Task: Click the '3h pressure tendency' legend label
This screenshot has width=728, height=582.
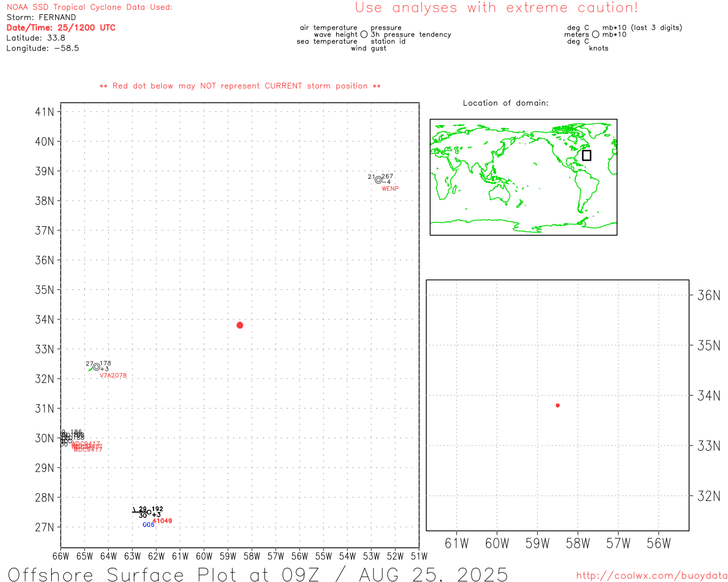Action: [411, 34]
